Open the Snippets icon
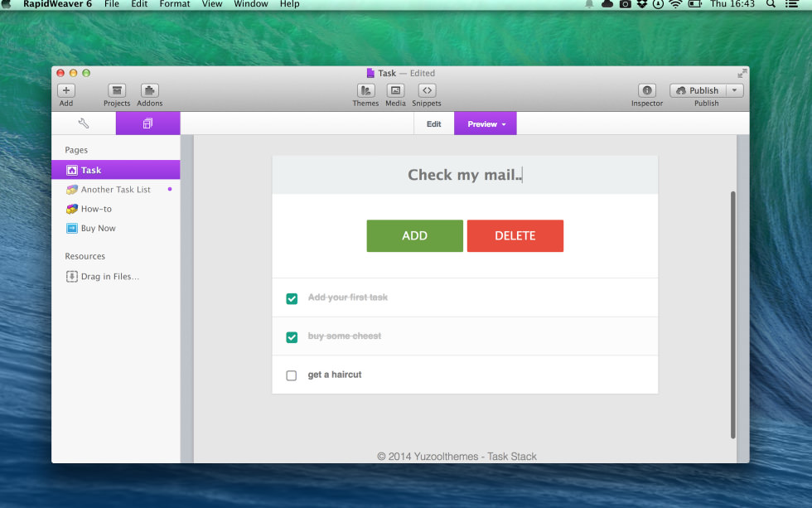This screenshot has height=508, width=812. [427, 90]
